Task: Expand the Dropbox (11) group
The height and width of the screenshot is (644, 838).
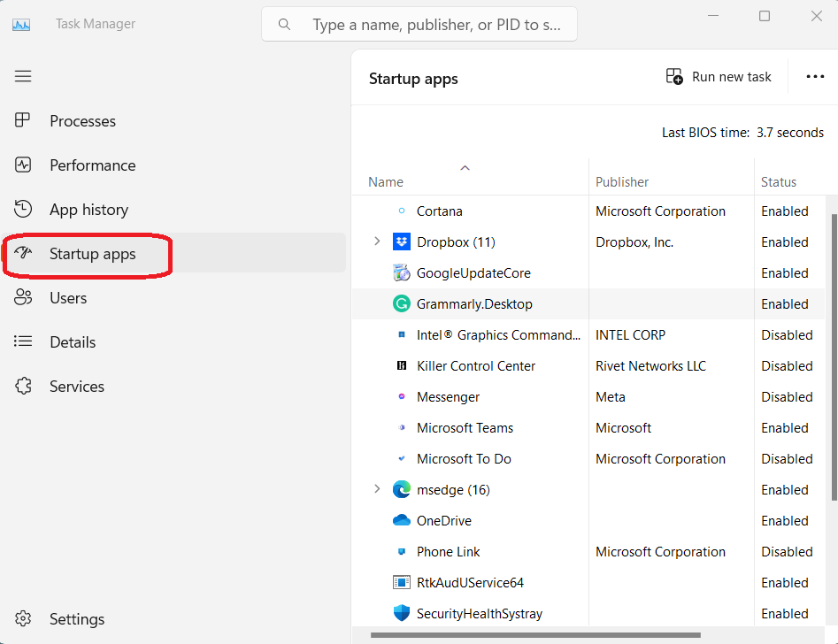Action: pyautogui.click(x=377, y=241)
